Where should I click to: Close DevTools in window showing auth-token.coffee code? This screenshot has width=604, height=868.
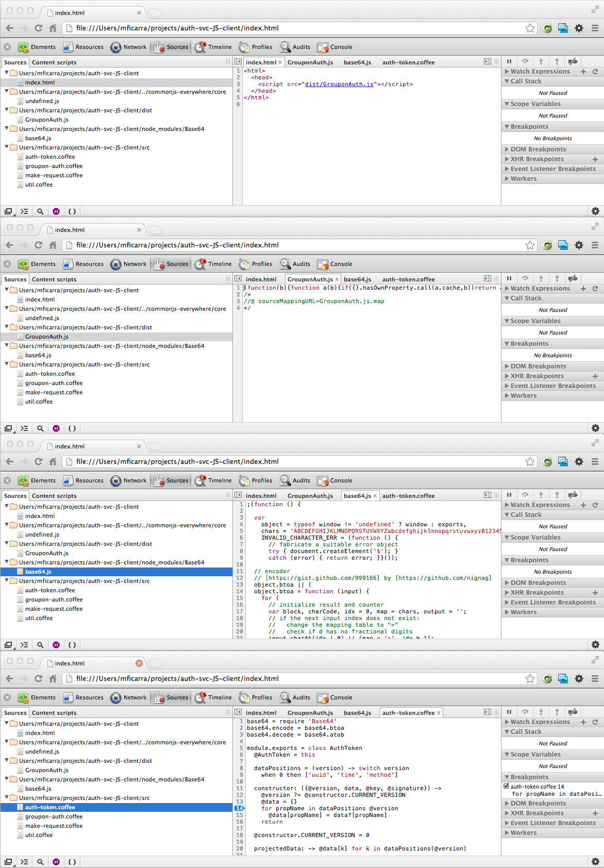tap(7, 697)
